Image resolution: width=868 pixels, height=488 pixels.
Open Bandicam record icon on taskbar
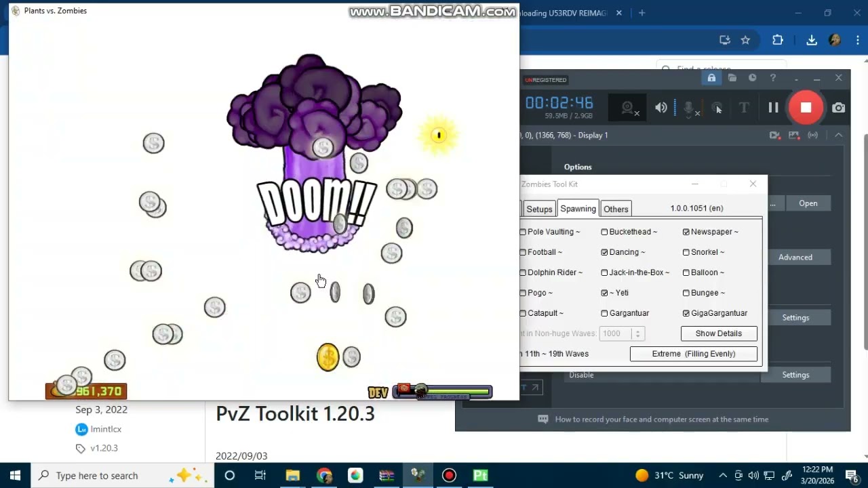click(449, 475)
